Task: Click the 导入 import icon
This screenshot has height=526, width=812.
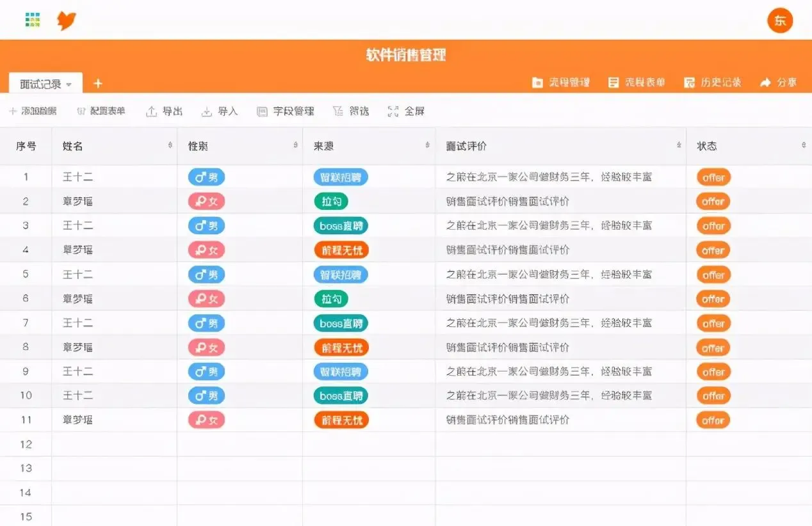Action: tap(220, 111)
